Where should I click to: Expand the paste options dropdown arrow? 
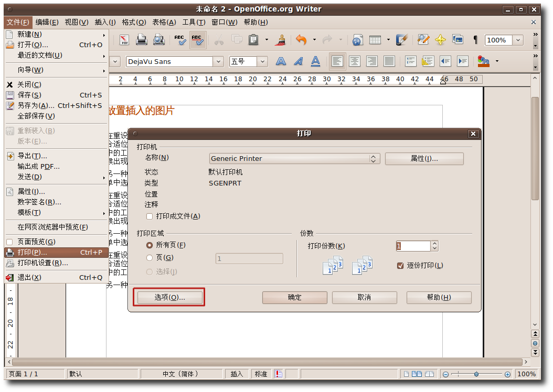[x=267, y=40]
